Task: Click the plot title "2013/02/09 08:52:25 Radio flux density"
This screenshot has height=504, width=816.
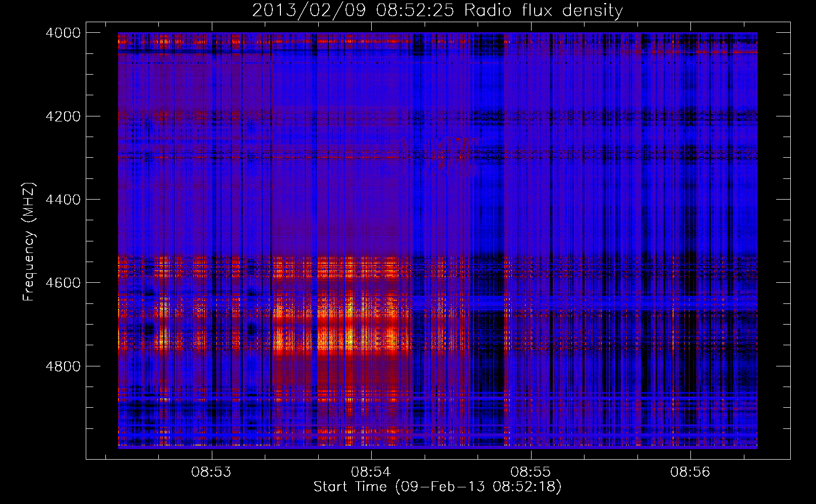Action: pos(437,10)
